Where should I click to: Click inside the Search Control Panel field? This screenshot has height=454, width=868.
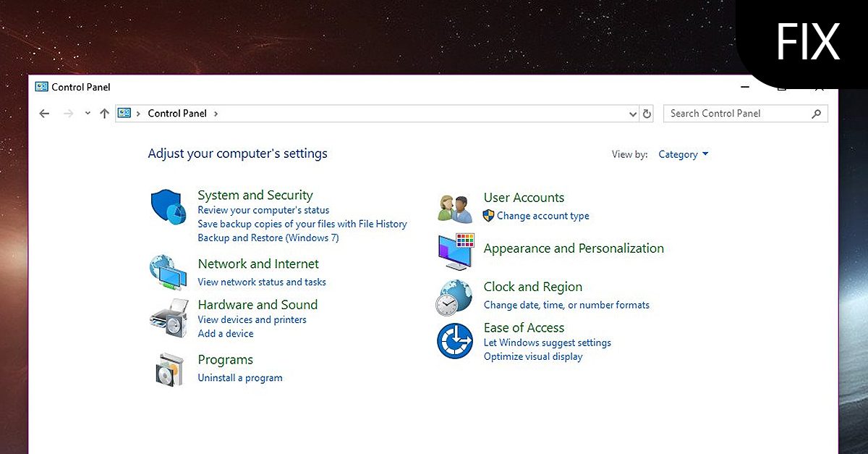point(738,113)
